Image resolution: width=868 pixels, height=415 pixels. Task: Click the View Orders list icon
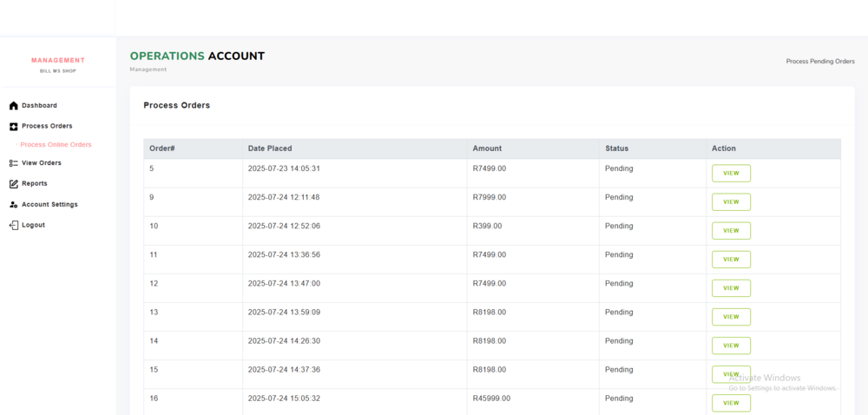[x=13, y=163]
